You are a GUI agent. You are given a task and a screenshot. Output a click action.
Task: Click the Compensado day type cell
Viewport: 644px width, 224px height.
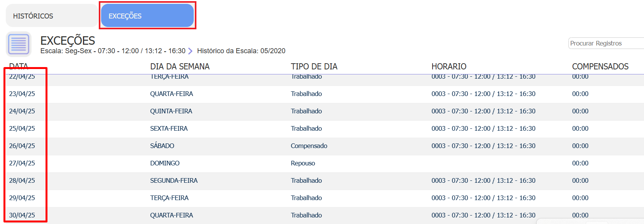(x=309, y=146)
